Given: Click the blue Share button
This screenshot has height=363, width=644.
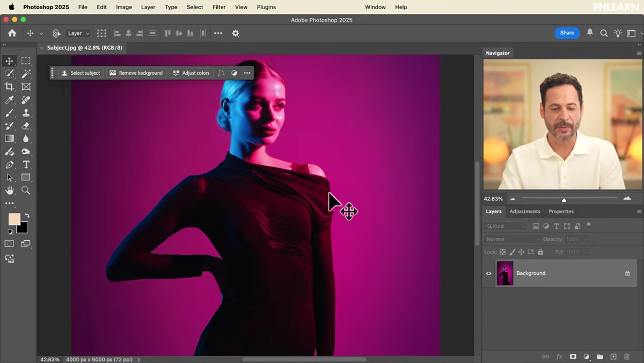Looking at the screenshot, I should (567, 33).
